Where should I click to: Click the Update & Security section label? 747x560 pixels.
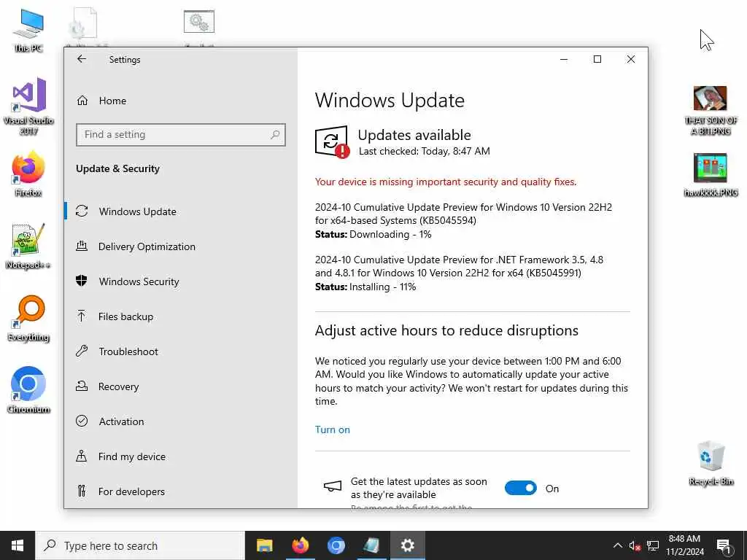tap(117, 168)
